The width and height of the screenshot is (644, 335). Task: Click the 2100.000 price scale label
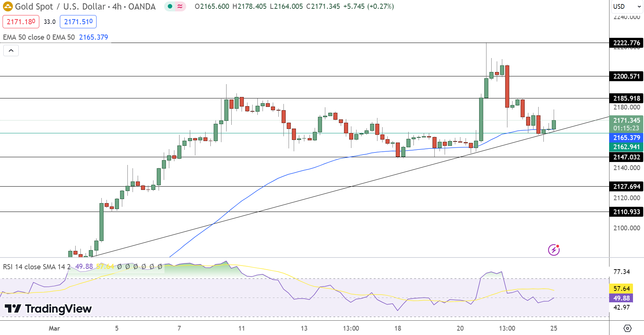(627, 228)
